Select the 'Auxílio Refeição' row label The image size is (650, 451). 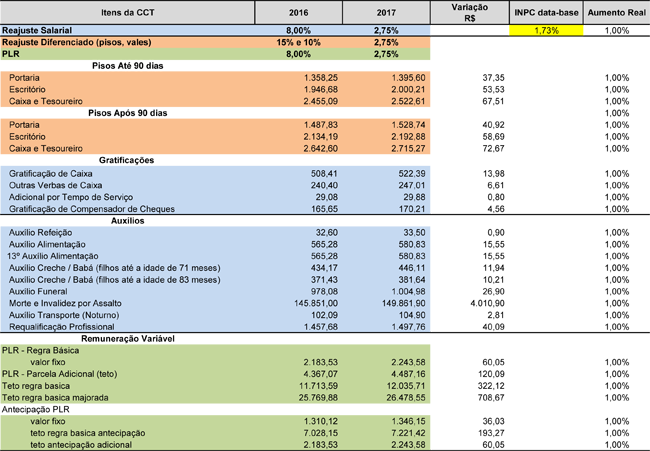point(43,232)
